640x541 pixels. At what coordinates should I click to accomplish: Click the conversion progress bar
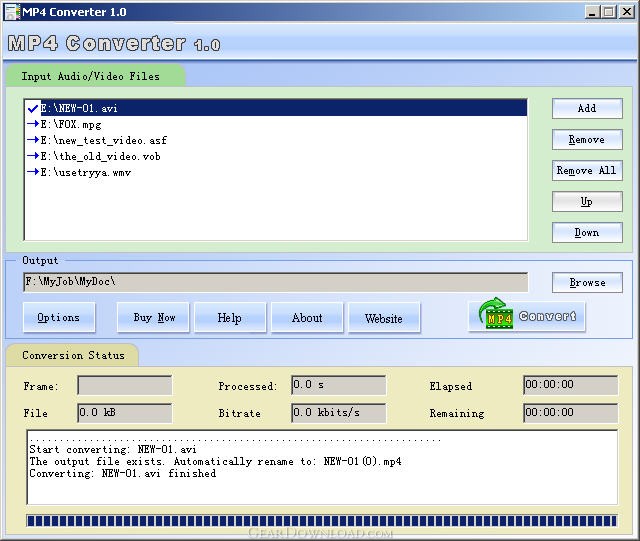pos(322,521)
